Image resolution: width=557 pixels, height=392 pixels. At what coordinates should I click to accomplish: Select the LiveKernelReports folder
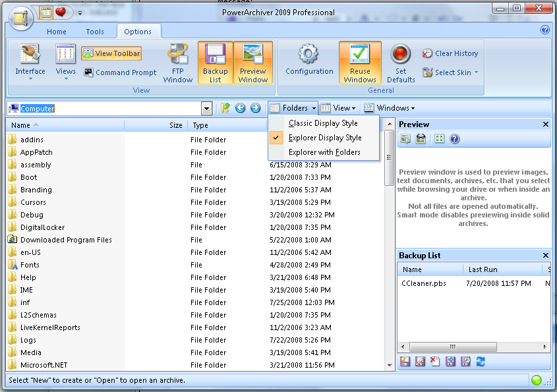coord(51,327)
